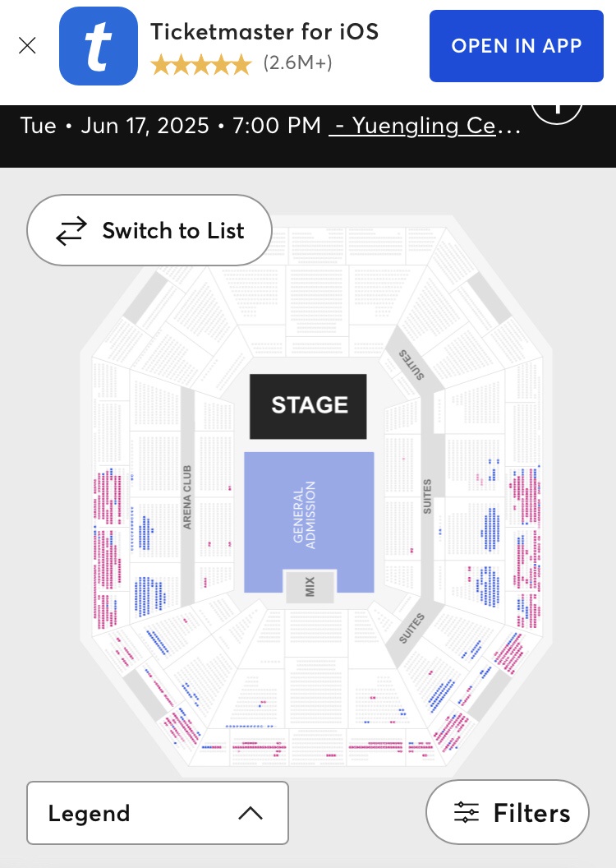Expand the Legend panel

[x=157, y=813]
